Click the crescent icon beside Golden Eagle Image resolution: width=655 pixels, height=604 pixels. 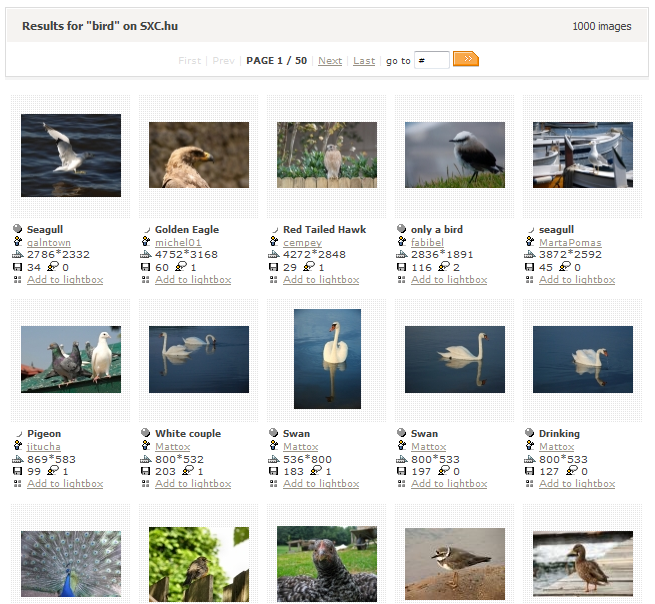[x=147, y=230]
